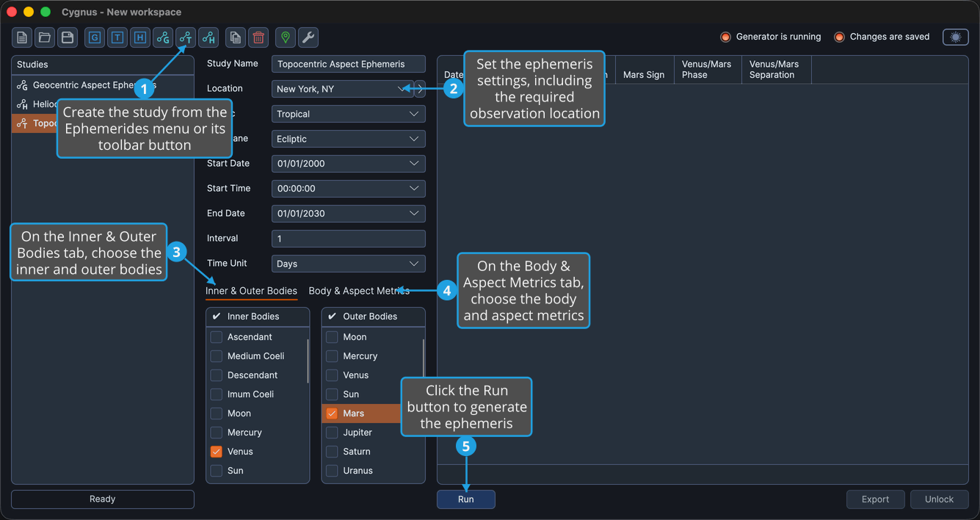
Task: Click the Export button
Action: (x=876, y=499)
